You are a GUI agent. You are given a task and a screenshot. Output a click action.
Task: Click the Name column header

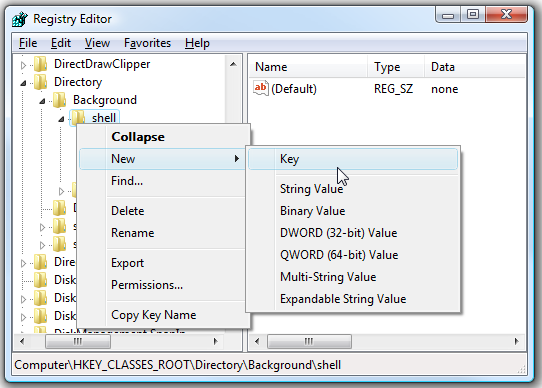(x=308, y=67)
